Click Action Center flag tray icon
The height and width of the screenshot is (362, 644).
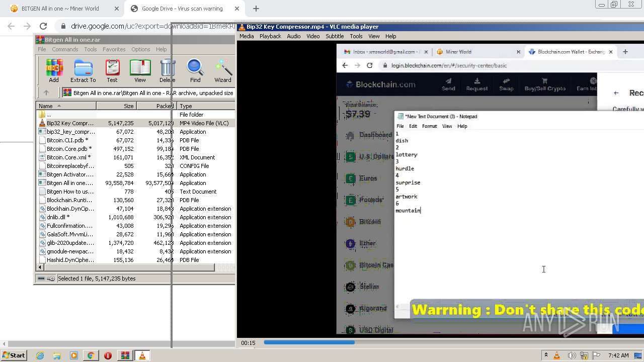pos(596,355)
